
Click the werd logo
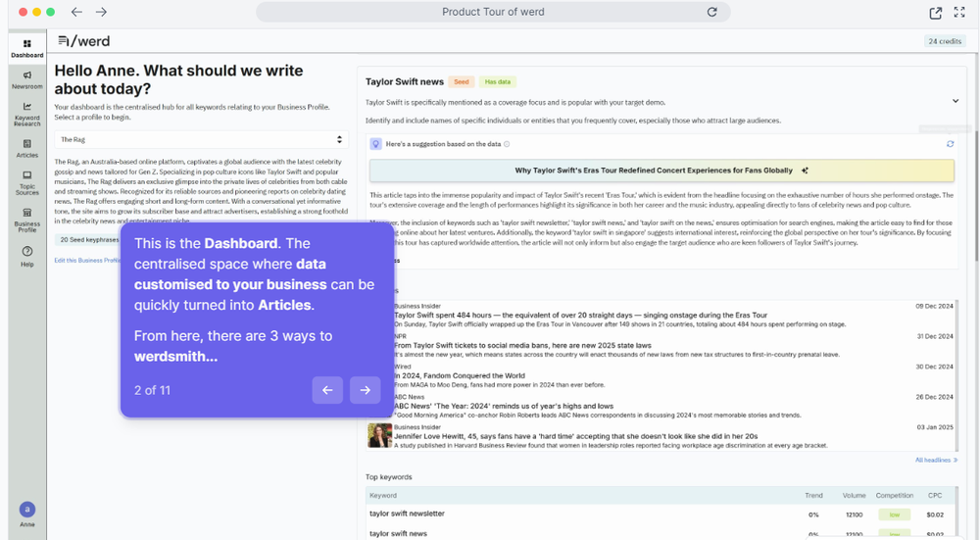[x=83, y=41]
